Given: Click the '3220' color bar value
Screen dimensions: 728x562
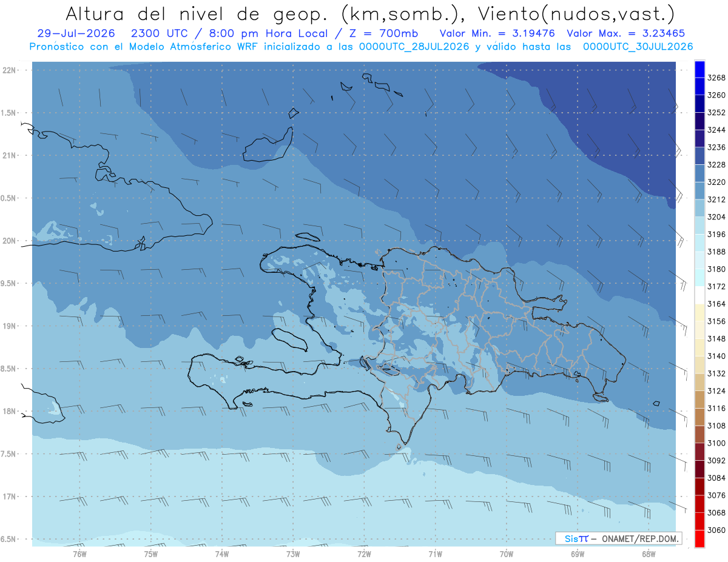Looking at the screenshot, I should click(716, 182).
